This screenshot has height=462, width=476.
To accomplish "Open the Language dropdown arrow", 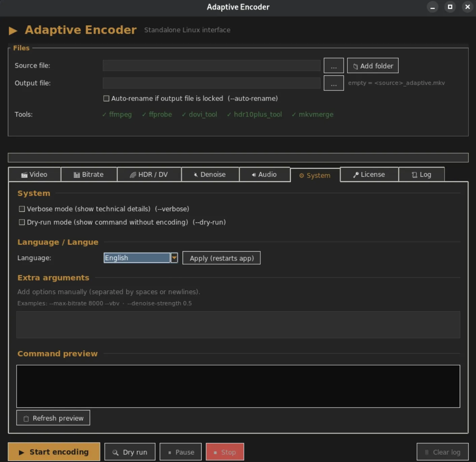I will 174,258.
